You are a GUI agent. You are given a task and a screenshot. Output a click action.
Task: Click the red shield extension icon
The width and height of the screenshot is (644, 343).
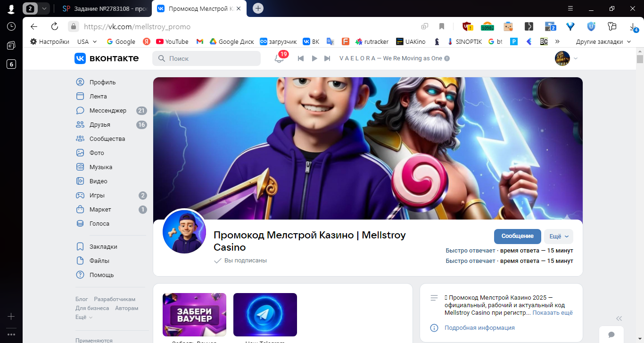click(467, 26)
